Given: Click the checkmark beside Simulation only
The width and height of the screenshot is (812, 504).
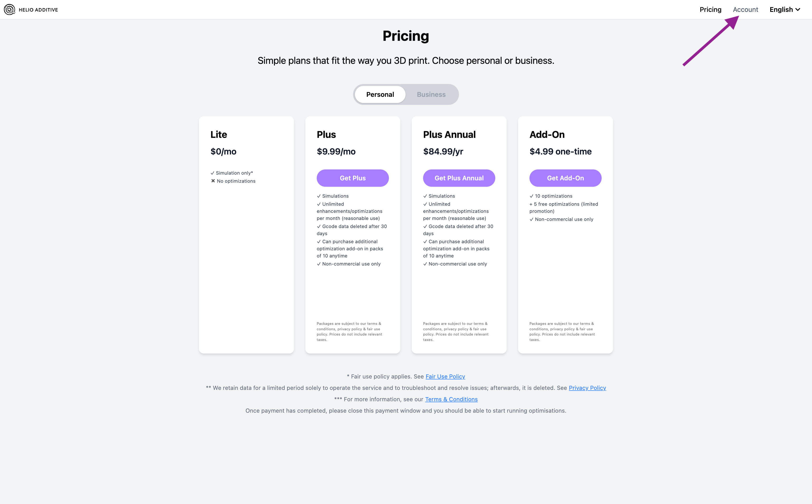Looking at the screenshot, I should (x=212, y=173).
